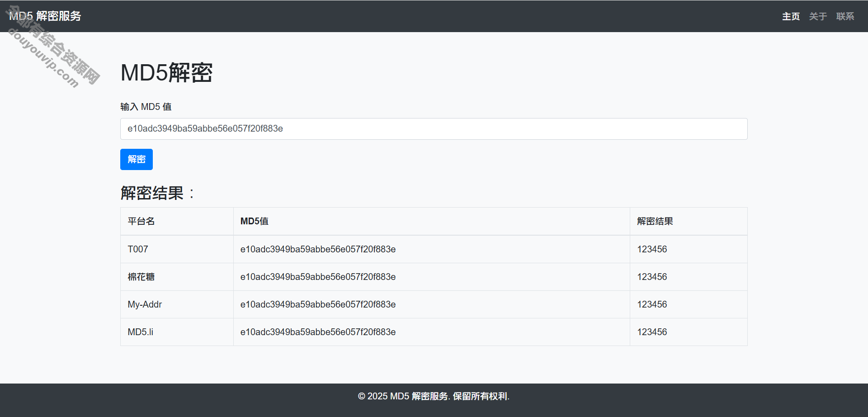Click the 输入 MD5 值 label

click(146, 107)
